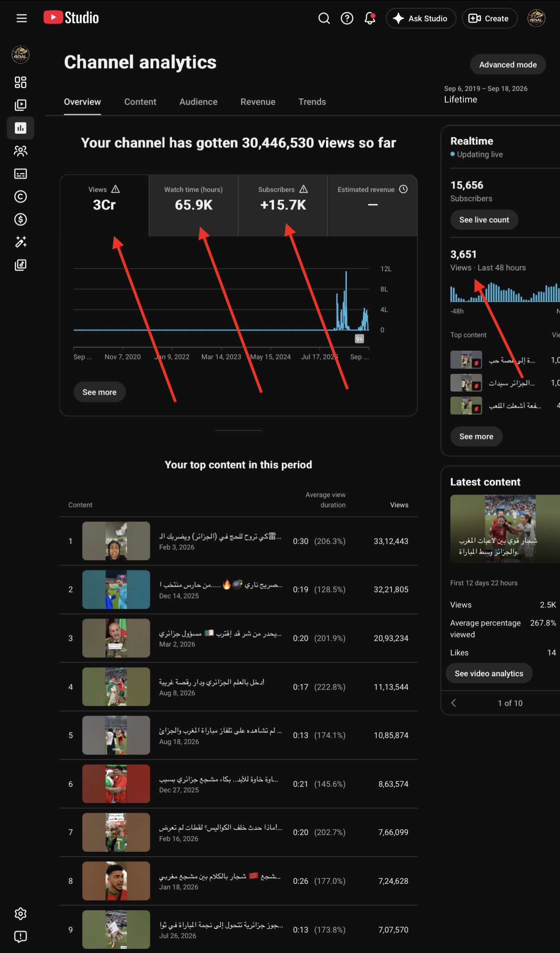Select the Subscribers metric card
The height and width of the screenshot is (953, 560).
[x=283, y=205]
